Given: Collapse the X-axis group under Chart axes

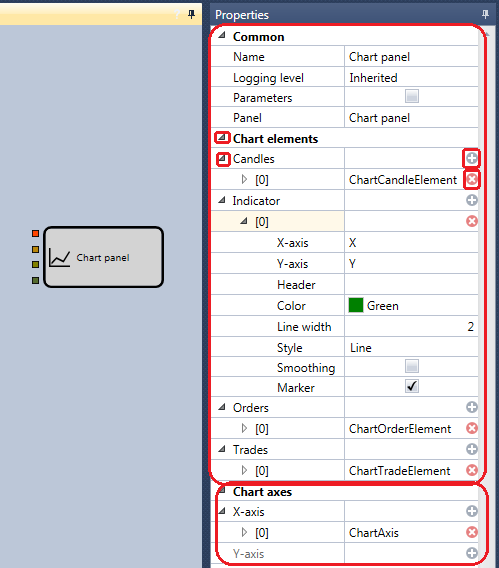Looking at the screenshot, I should click(222, 511).
